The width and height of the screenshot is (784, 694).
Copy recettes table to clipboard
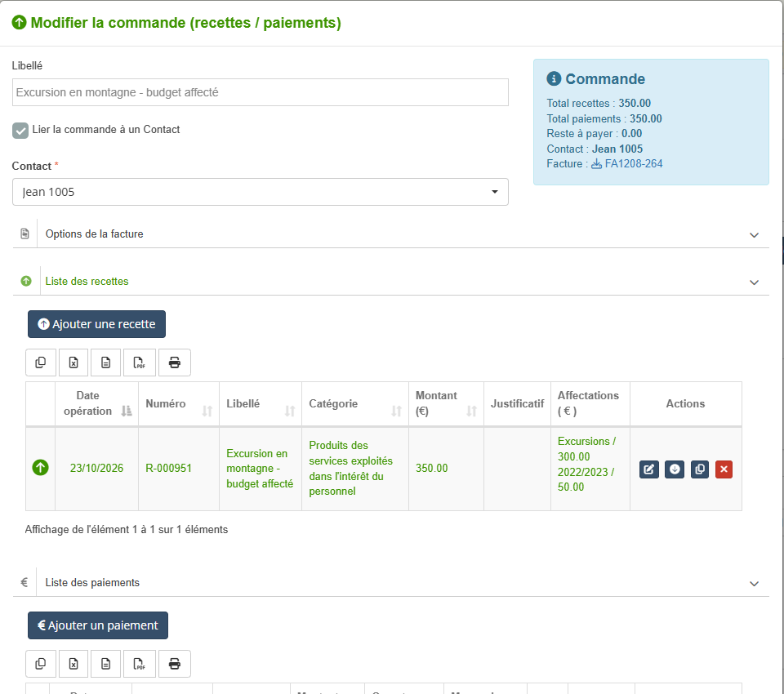tap(41, 363)
